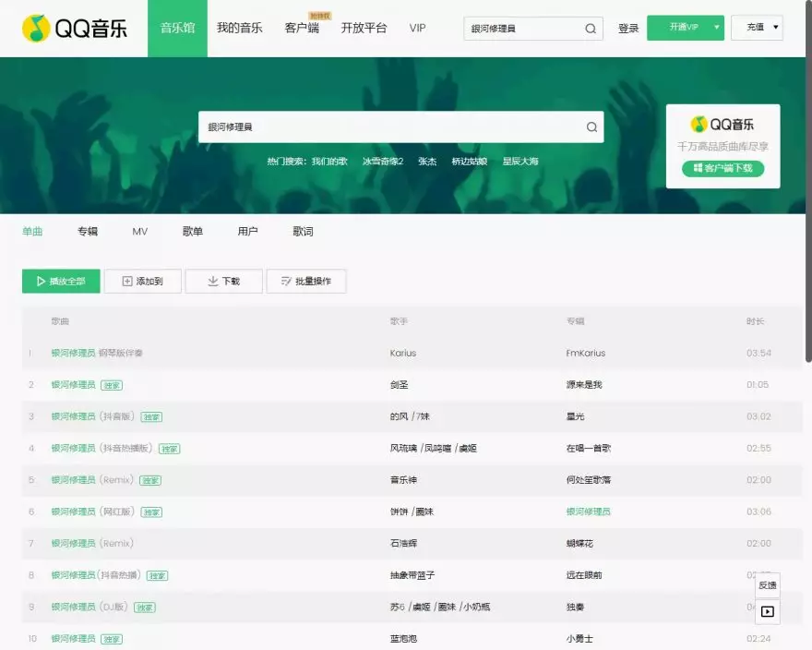Open singer Karius from the first song row

click(403, 354)
